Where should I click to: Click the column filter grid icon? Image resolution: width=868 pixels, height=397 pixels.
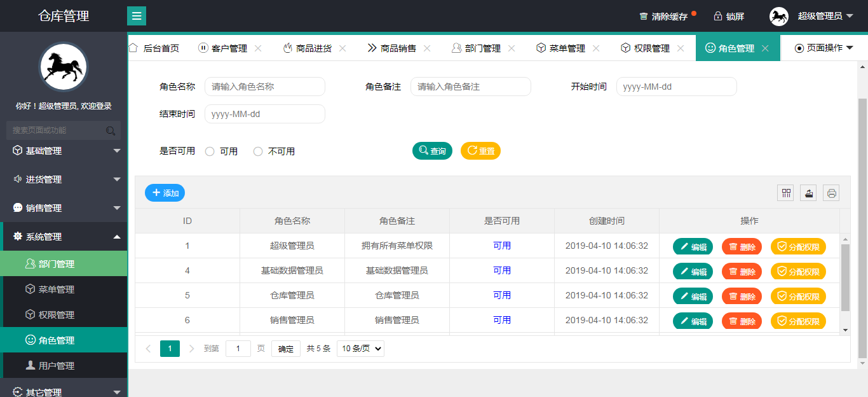785,193
